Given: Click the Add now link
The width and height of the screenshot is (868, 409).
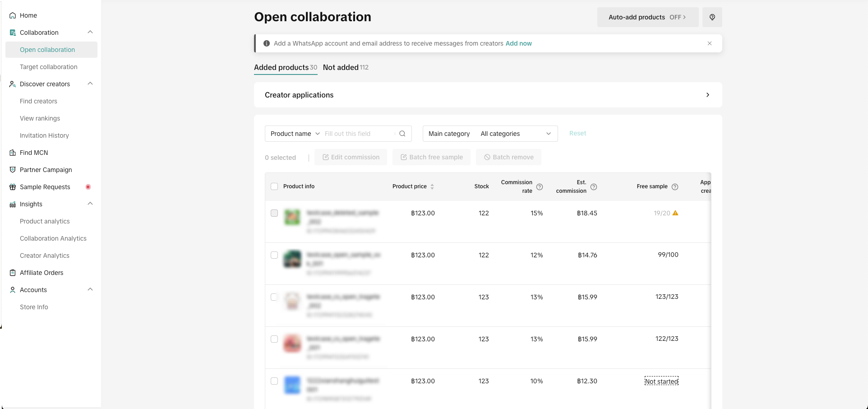Looking at the screenshot, I should point(518,43).
